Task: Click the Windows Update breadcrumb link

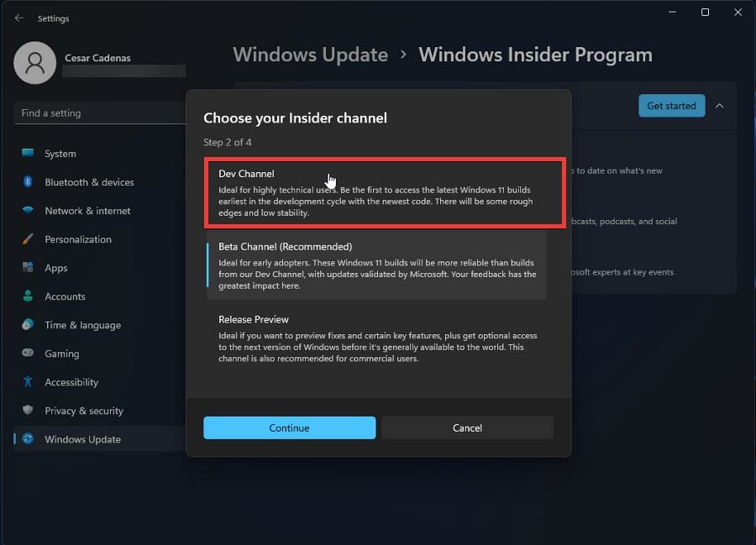Action: [310, 55]
